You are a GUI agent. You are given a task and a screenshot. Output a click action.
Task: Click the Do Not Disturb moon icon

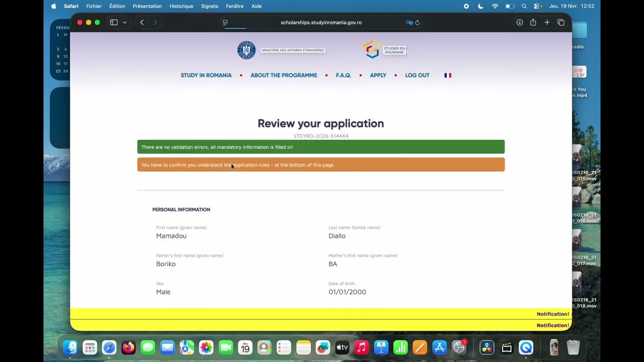[480, 6]
